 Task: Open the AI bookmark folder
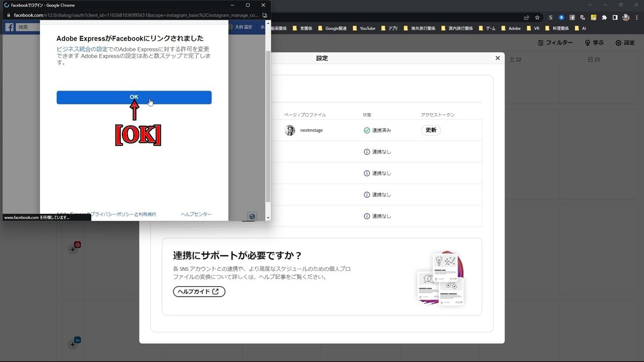tap(580, 28)
